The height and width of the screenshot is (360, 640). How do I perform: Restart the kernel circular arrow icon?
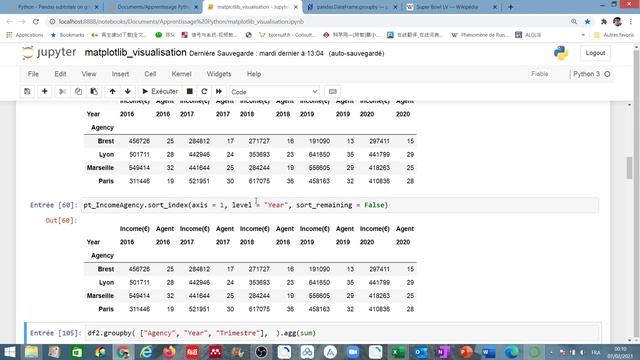[204, 91]
